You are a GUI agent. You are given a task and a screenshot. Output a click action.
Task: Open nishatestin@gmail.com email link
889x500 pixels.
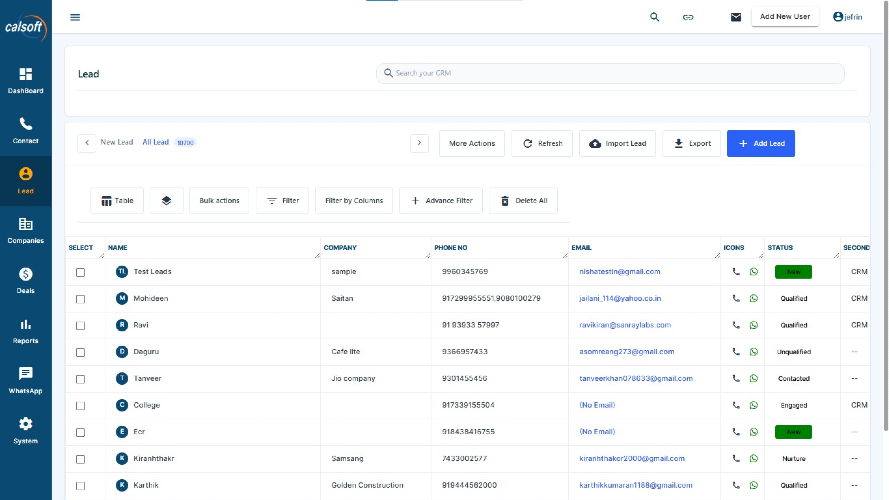620,272
